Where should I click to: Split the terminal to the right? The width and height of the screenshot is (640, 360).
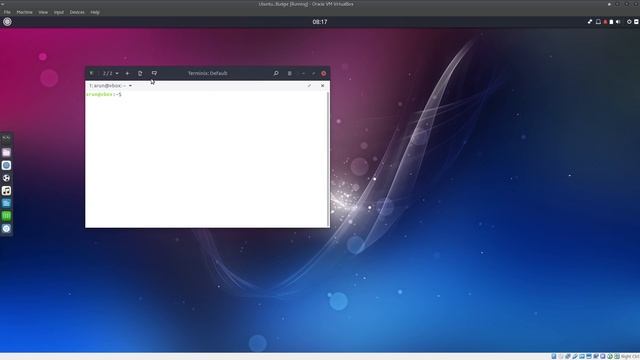(x=140, y=73)
